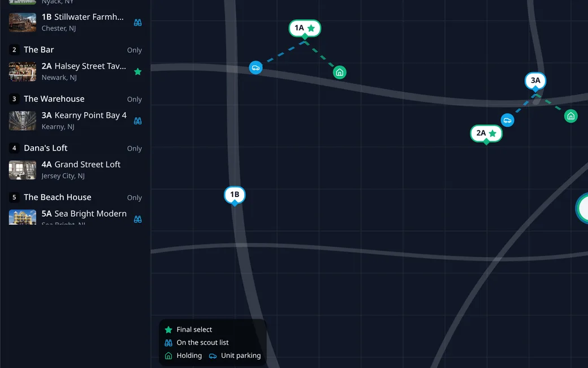Select the 2A map pin

point(486,134)
